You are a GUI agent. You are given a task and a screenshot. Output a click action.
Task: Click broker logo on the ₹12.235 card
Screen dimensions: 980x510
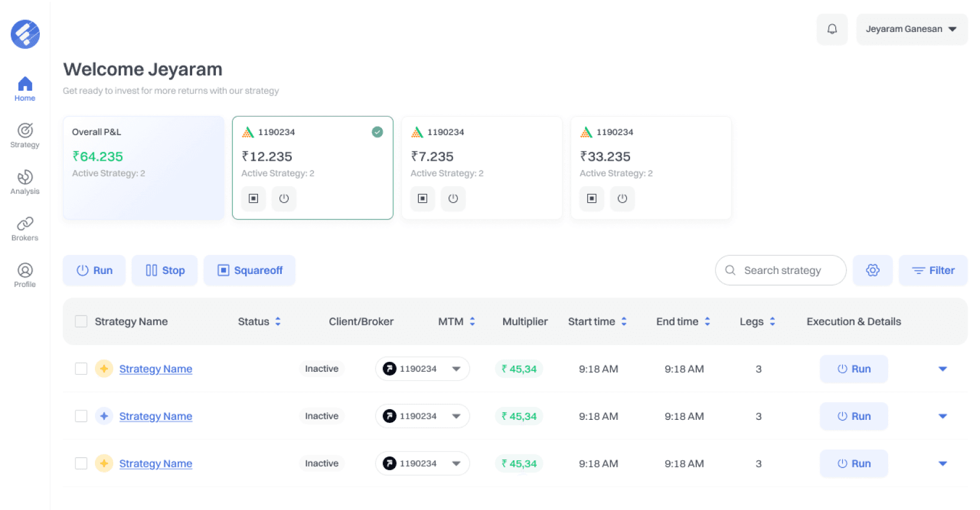coord(248,132)
